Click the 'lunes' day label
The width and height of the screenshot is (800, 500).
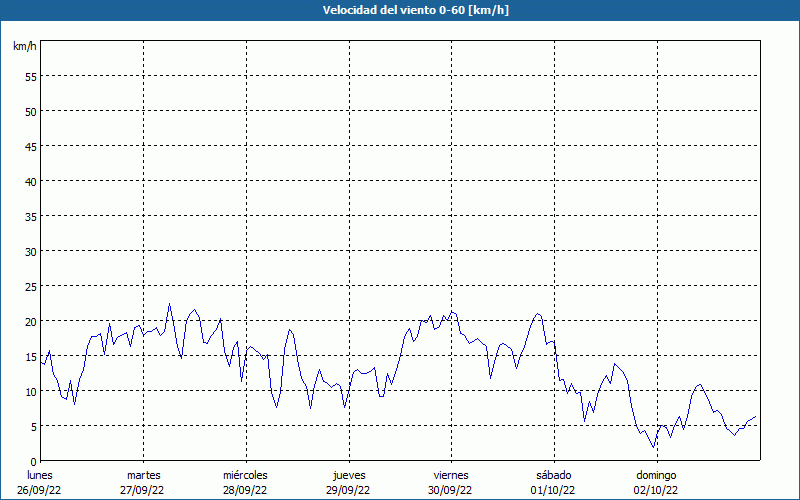click(40, 475)
